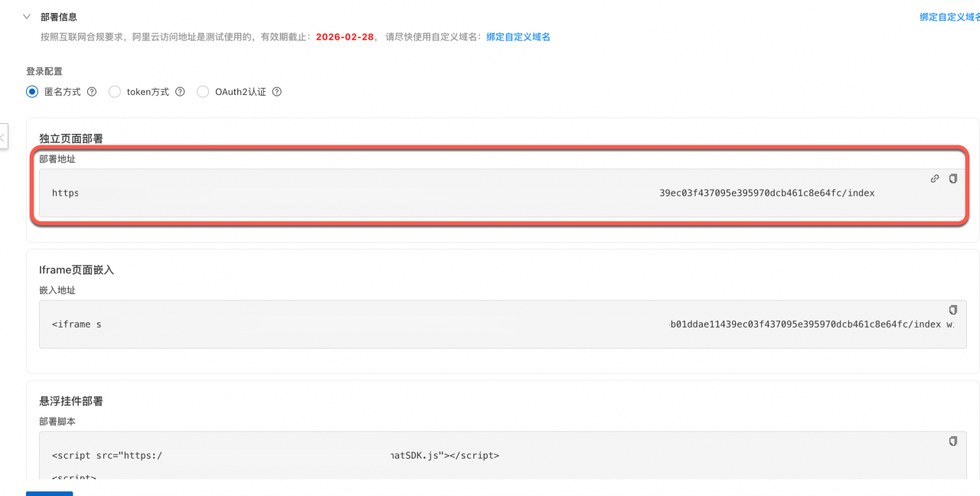Click the 独立页面部署 heading
This screenshot has height=496, width=980.
(x=71, y=139)
